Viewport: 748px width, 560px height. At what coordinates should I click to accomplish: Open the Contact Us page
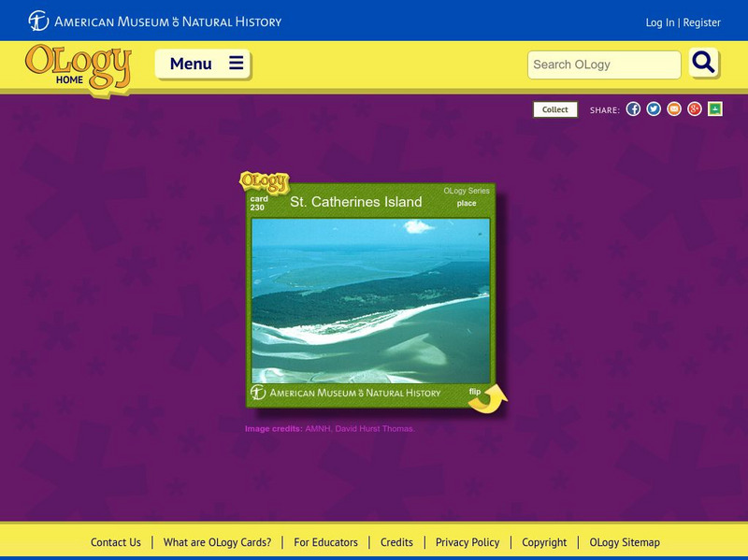(x=114, y=542)
